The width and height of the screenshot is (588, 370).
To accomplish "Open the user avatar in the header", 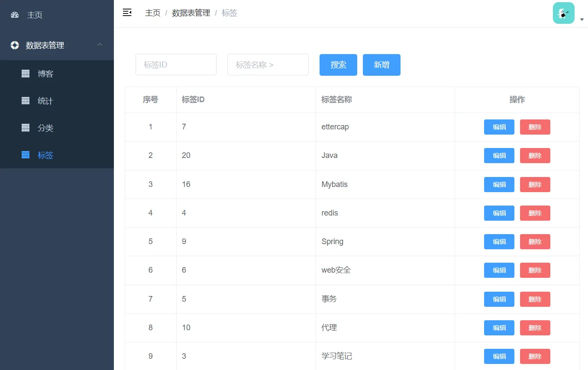I will [564, 13].
